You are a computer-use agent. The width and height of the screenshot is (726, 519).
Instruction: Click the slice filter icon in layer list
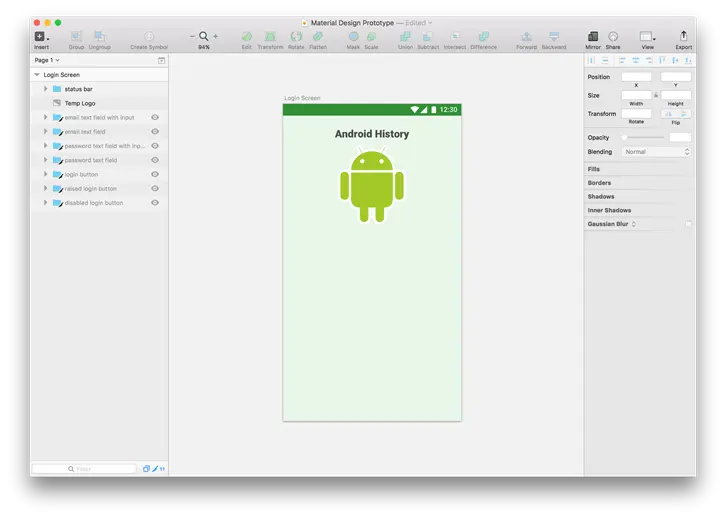[x=156, y=469]
